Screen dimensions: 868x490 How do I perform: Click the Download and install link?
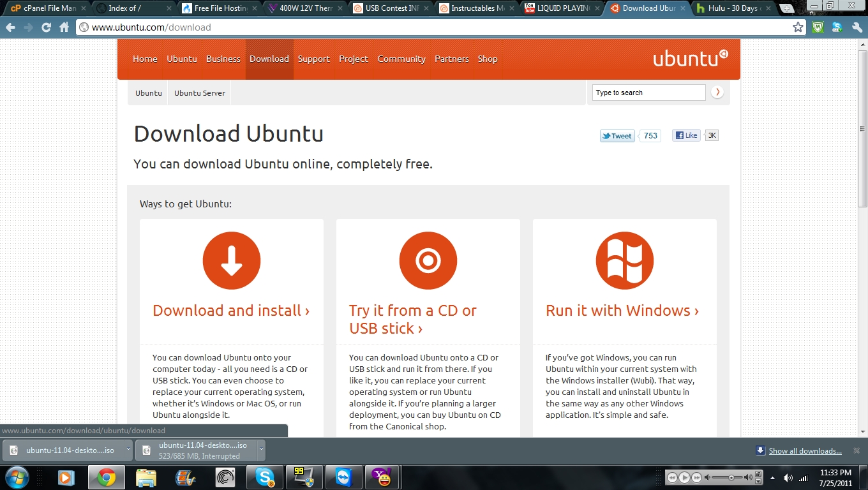pyautogui.click(x=231, y=311)
